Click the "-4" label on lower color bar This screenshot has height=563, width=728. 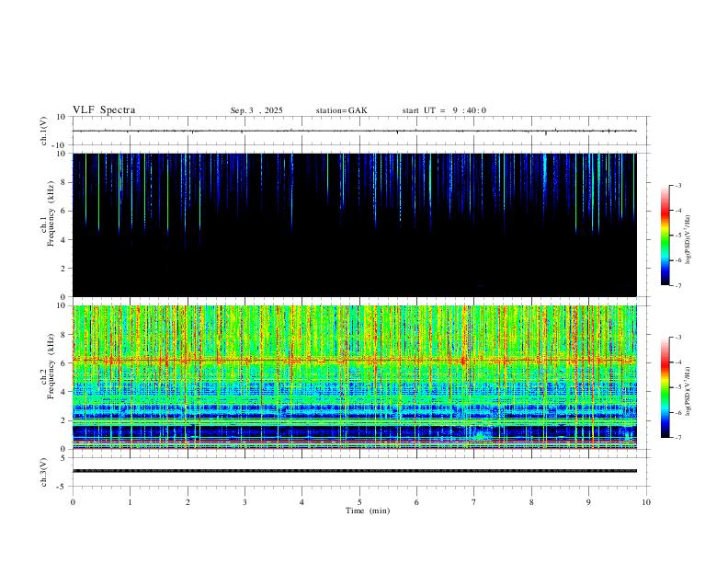[678, 362]
